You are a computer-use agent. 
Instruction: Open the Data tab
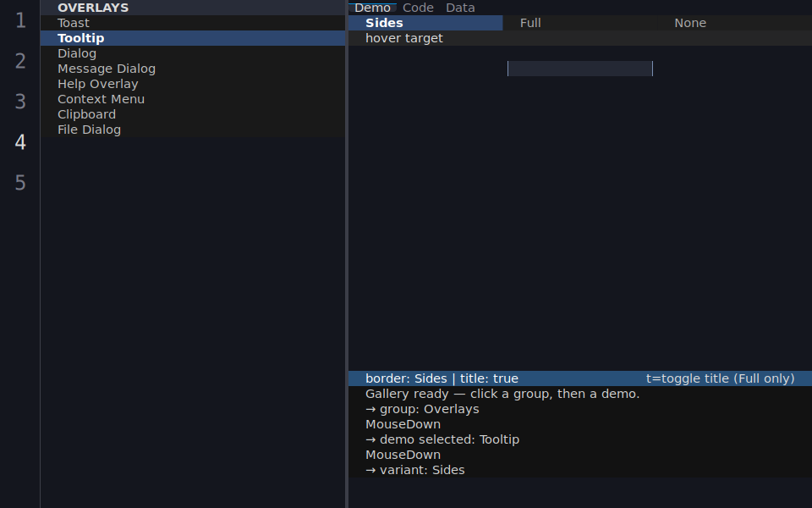click(x=460, y=8)
